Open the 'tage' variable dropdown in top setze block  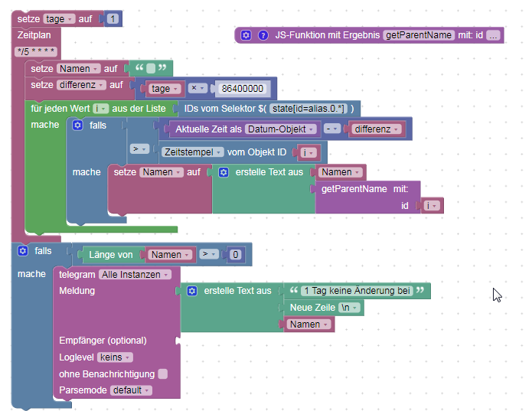[58, 19]
